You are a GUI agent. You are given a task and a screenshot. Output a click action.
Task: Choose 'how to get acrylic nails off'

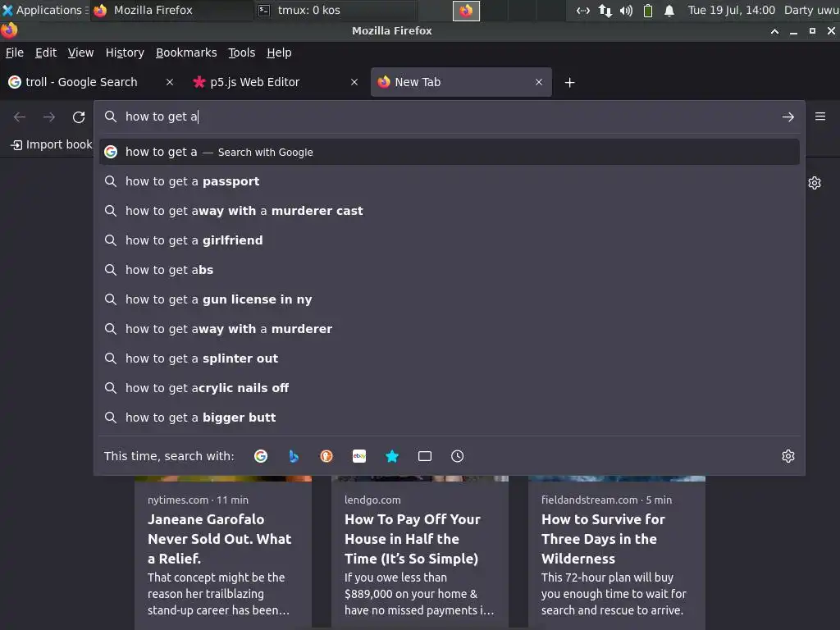click(449, 388)
